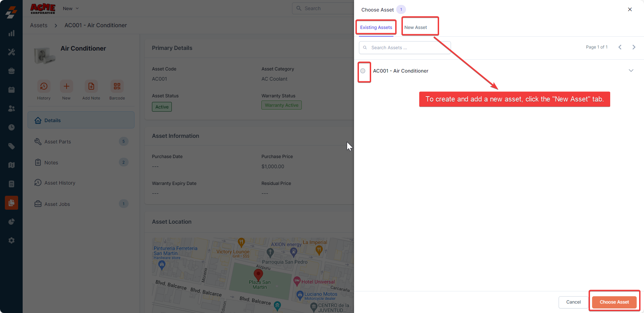Image resolution: width=644 pixels, height=313 pixels.
Task: Open the price tag sidebar icon
Action: tap(11, 146)
